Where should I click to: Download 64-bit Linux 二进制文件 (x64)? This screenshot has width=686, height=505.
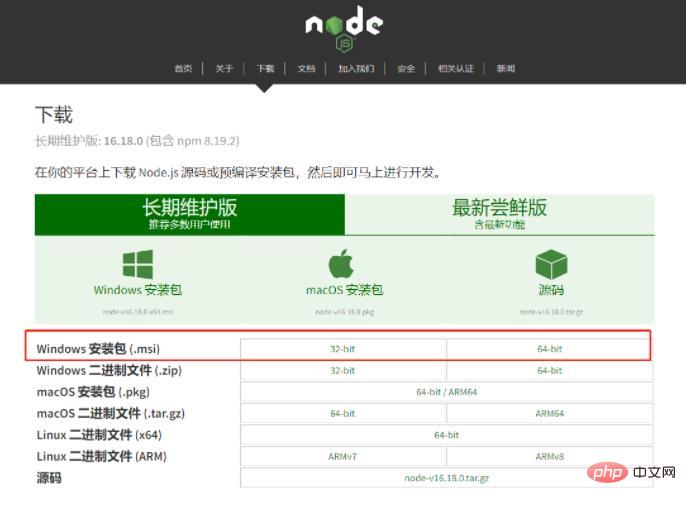(446, 435)
